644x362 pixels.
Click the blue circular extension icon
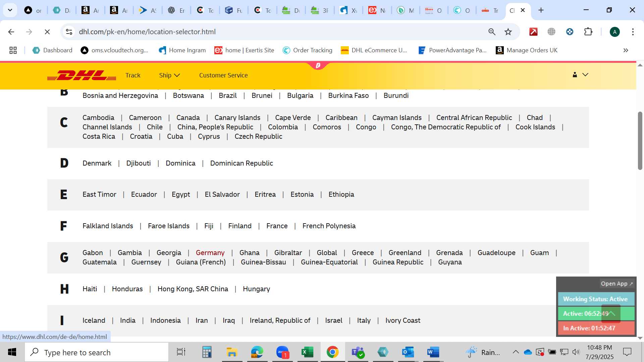tap(570, 32)
